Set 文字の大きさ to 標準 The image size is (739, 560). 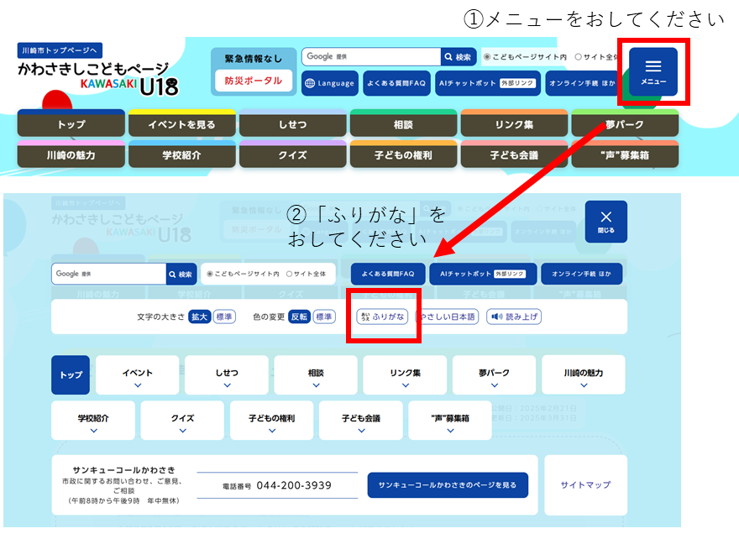[224, 317]
